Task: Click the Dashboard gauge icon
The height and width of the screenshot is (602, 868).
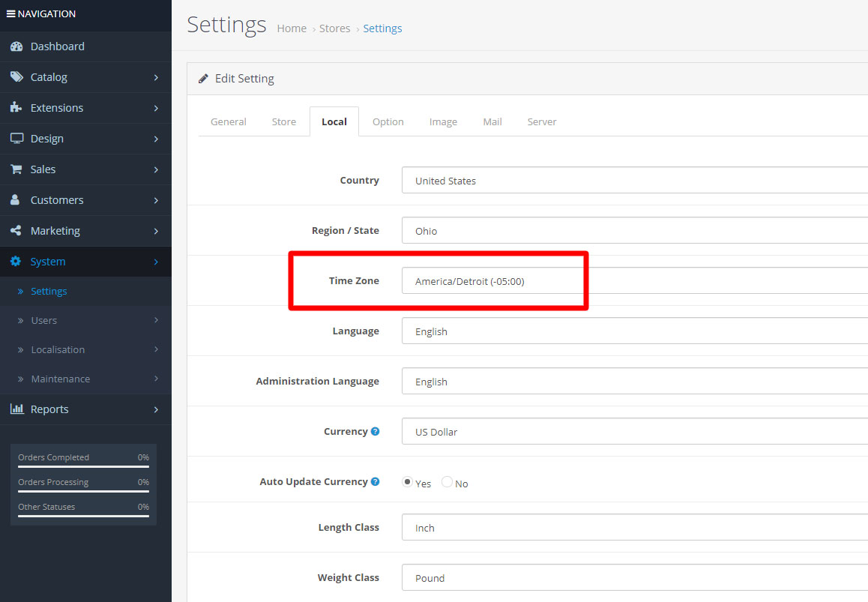Action: coord(16,46)
